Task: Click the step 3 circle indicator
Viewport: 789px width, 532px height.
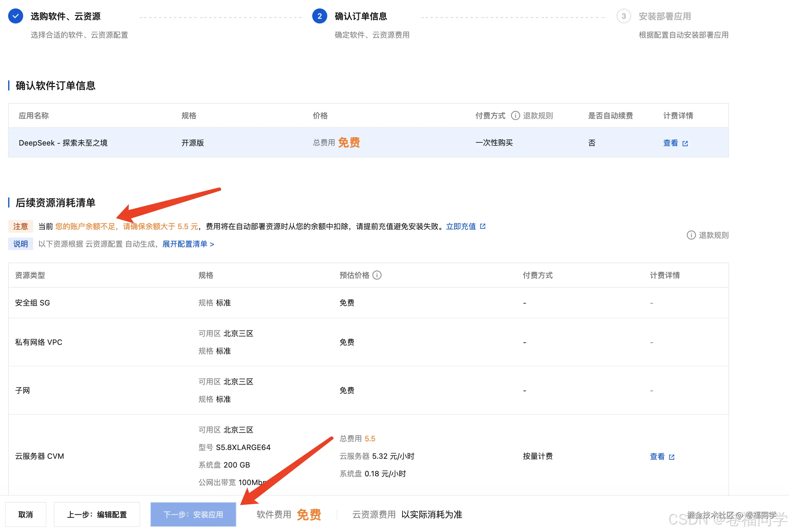Action: click(x=624, y=16)
